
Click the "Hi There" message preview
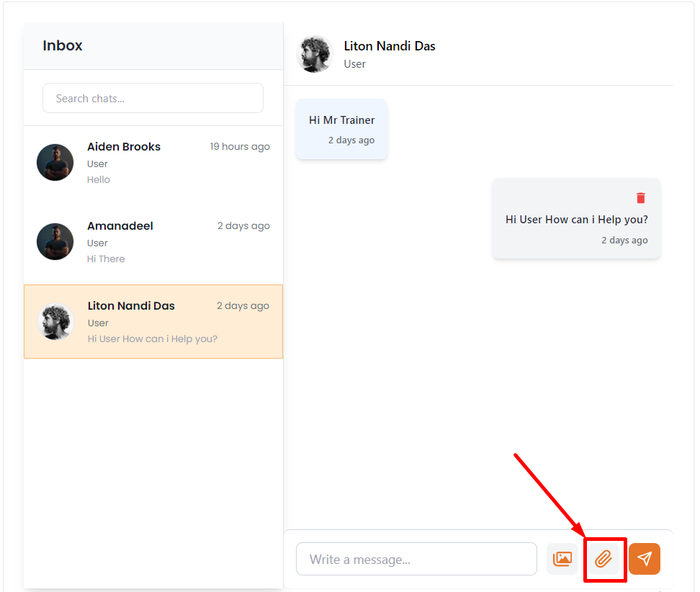coord(106,259)
